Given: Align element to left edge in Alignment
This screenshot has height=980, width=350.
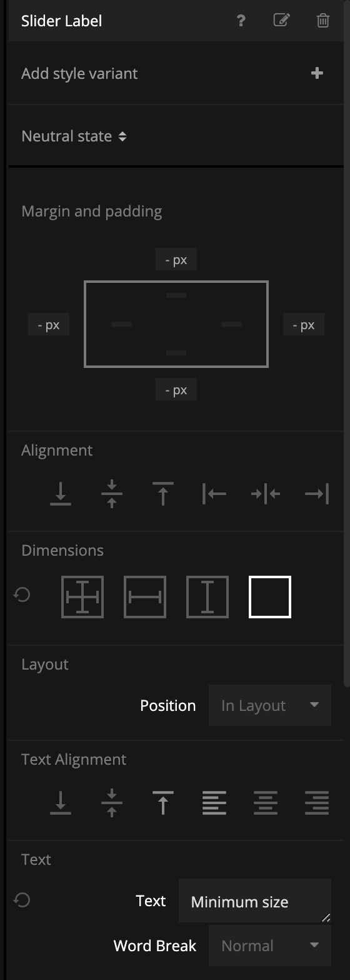Looking at the screenshot, I should pos(214,493).
